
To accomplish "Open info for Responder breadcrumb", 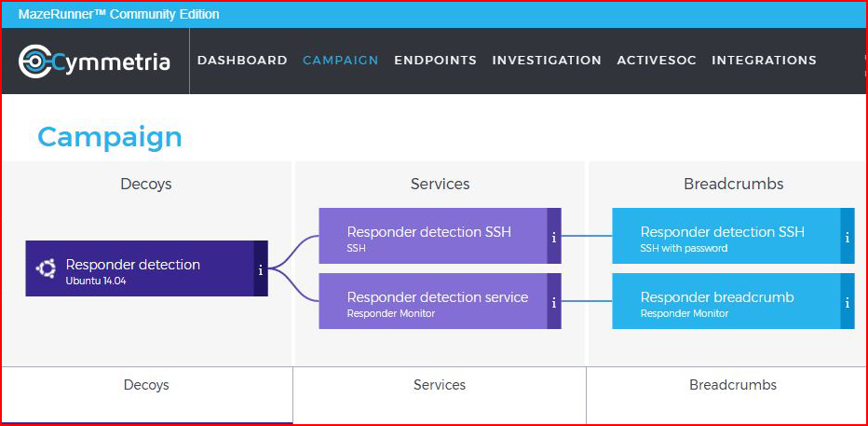I will 848,301.
